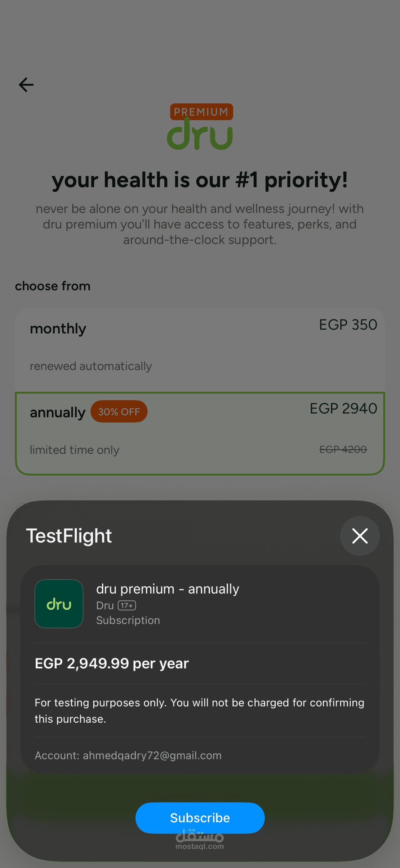Viewport: 400px width, 868px height.
Task: Tap the "renewed automatically" text
Action: [91, 366]
